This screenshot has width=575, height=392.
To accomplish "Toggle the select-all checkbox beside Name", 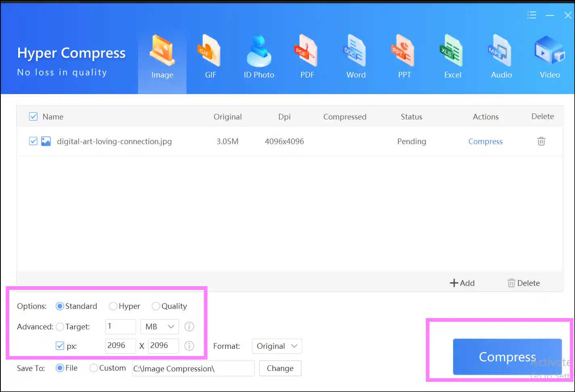I will tap(33, 117).
